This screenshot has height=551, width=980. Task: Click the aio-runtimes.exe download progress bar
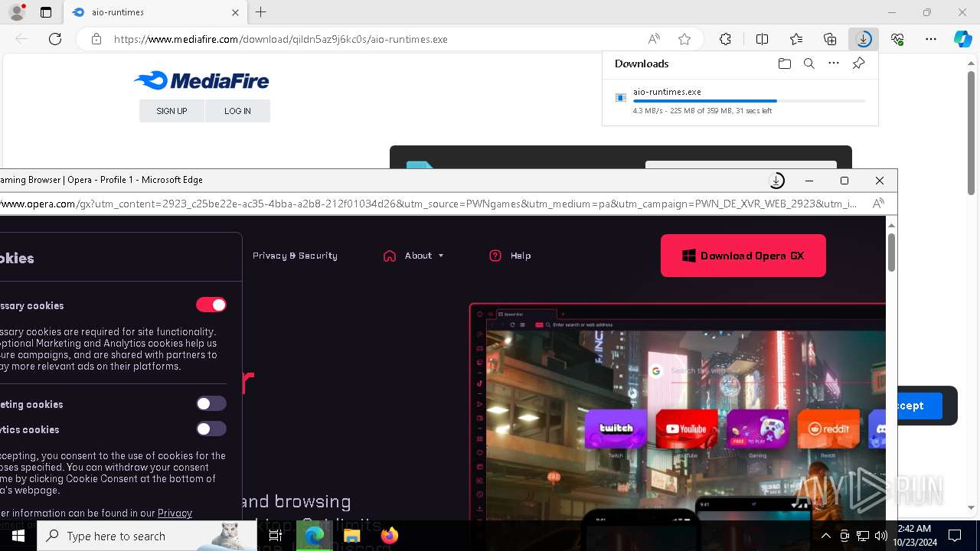(749, 101)
